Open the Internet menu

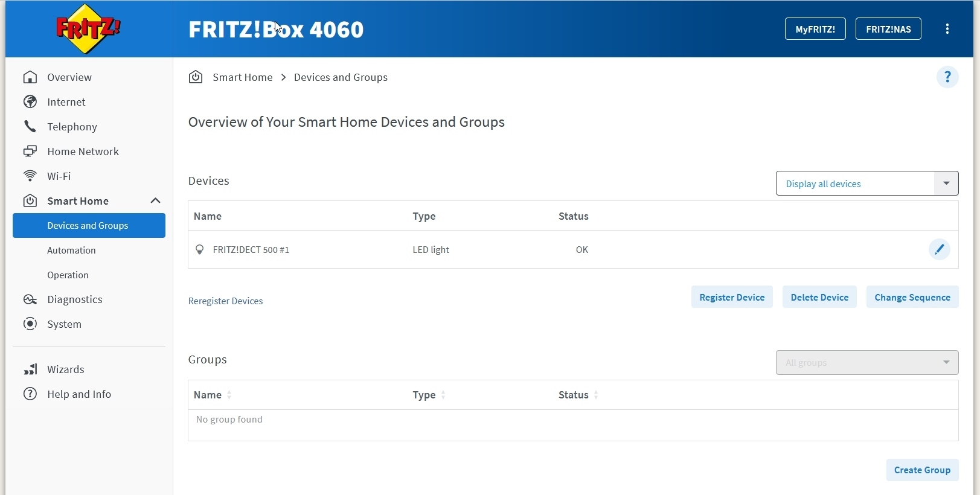coord(66,102)
